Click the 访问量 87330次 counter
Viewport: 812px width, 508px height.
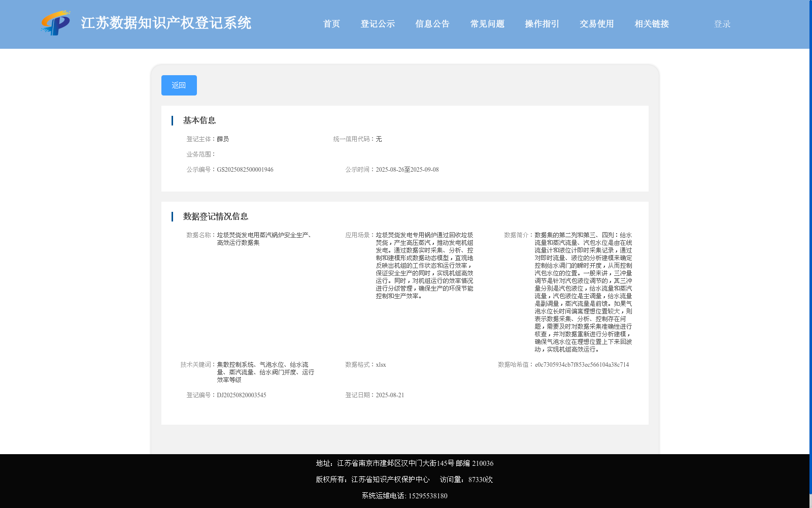tap(466, 480)
